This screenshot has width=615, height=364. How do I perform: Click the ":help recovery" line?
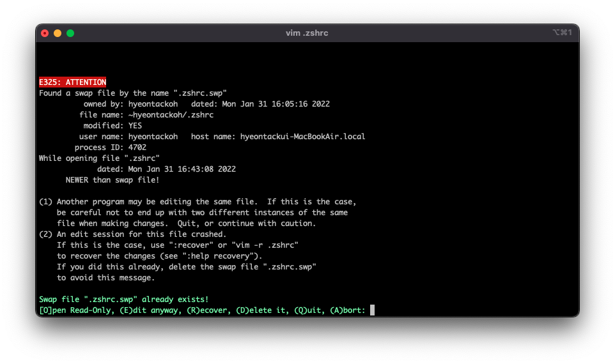tap(160, 256)
